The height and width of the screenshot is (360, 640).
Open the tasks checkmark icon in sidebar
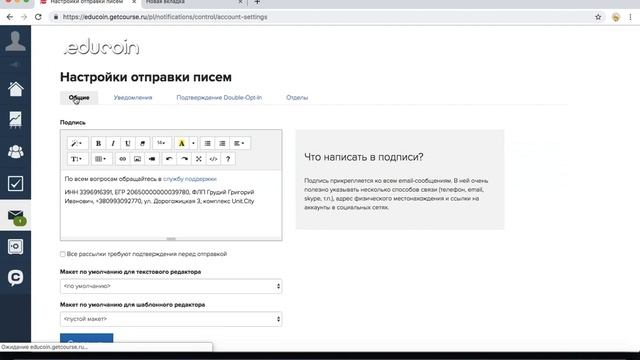[16, 183]
